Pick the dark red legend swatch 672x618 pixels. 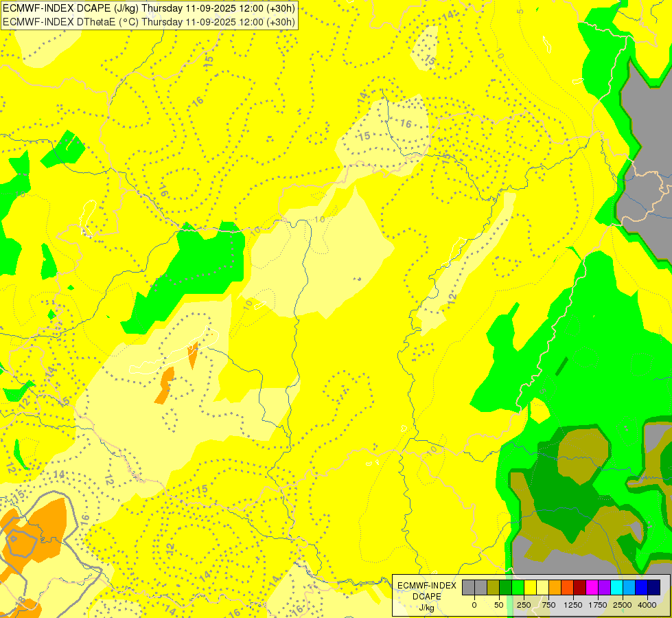[580, 587]
